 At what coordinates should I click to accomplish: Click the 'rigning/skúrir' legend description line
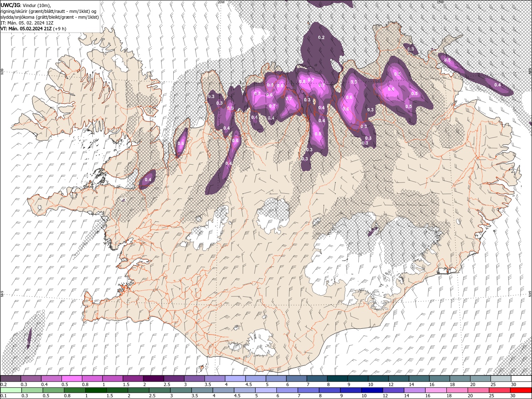[x=48, y=11]
